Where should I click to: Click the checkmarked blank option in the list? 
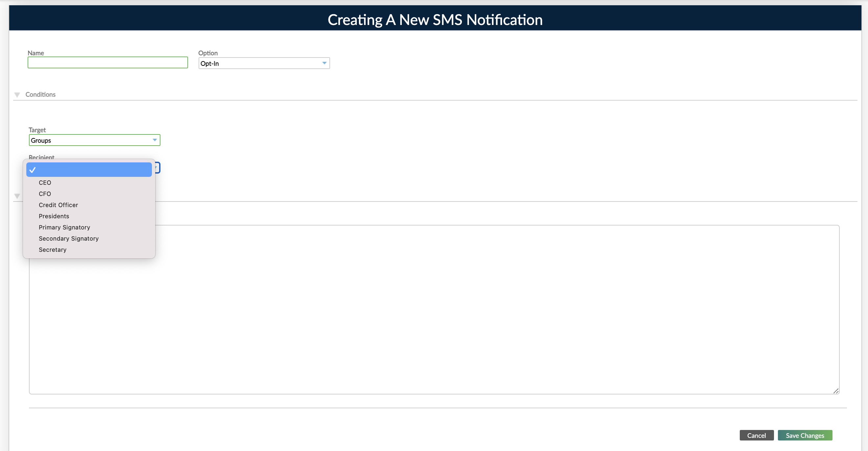89,169
